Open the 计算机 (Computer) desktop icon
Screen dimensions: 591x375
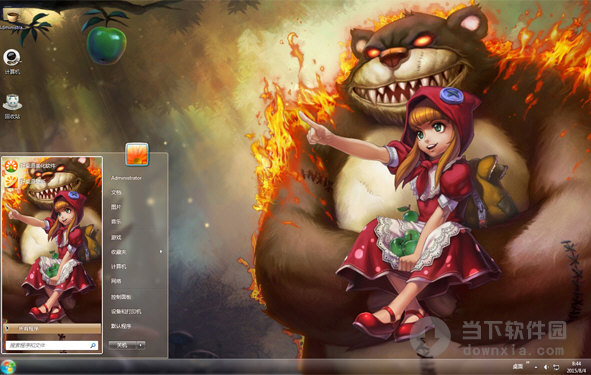pos(12,61)
